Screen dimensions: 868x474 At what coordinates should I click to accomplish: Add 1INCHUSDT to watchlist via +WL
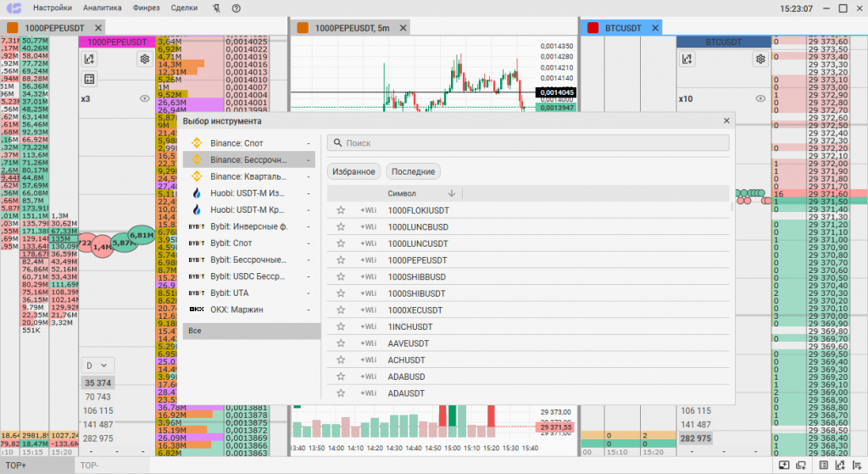coord(368,326)
